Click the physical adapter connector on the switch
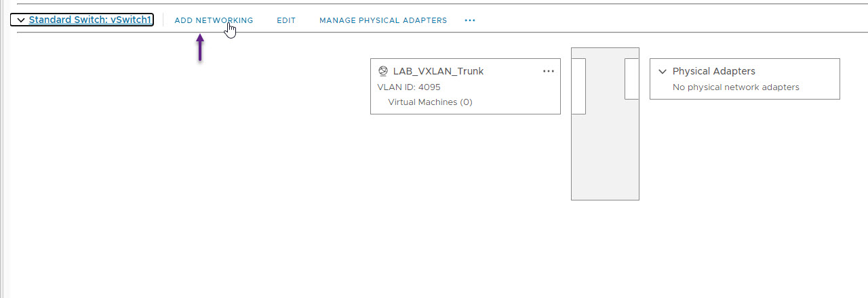This screenshot has width=868, height=298. [x=631, y=79]
